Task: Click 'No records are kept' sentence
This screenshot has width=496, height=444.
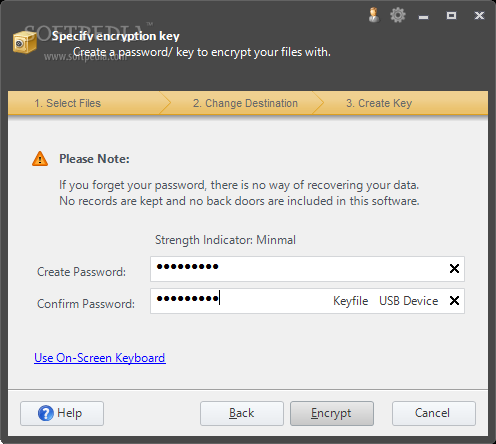Action: [x=239, y=201]
